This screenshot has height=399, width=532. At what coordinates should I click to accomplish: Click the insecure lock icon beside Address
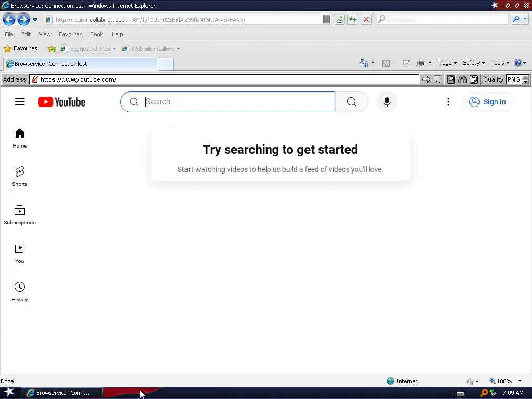[x=35, y=79]
